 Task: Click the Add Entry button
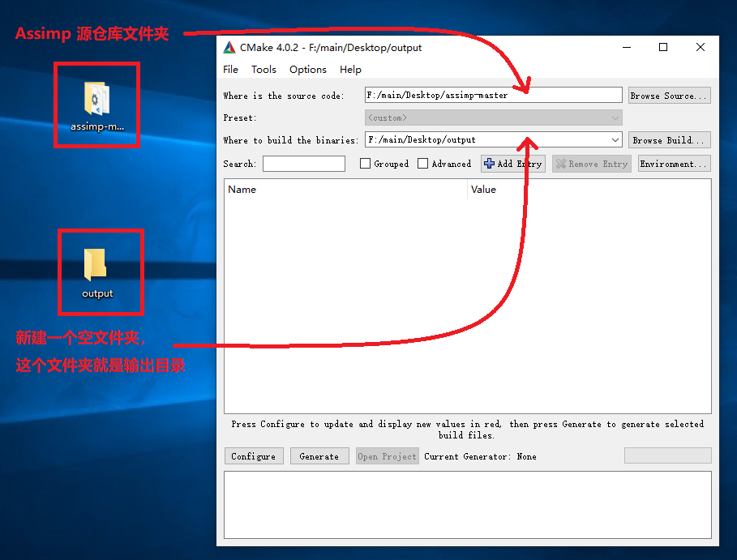(x=512, y=164)
